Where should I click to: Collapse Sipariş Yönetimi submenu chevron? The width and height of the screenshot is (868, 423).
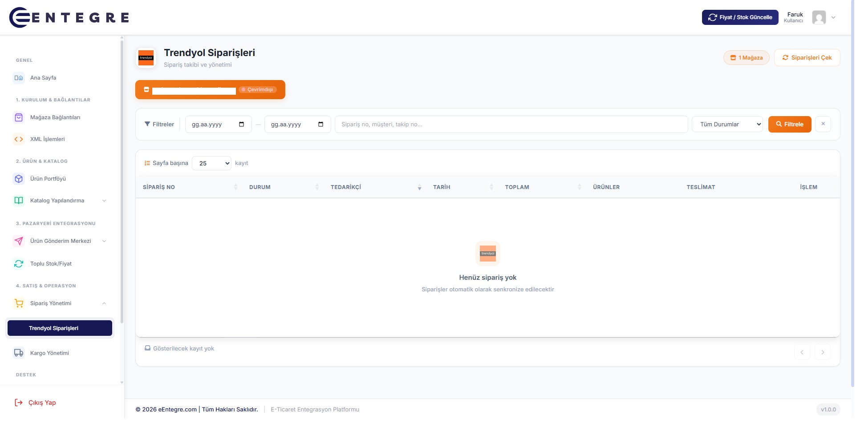click(104, 303)
